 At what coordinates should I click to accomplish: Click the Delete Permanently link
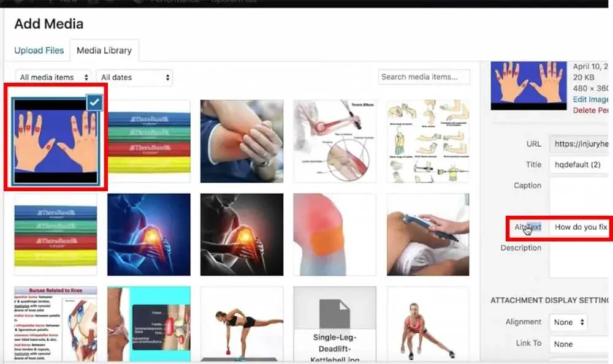click(590, 110)
